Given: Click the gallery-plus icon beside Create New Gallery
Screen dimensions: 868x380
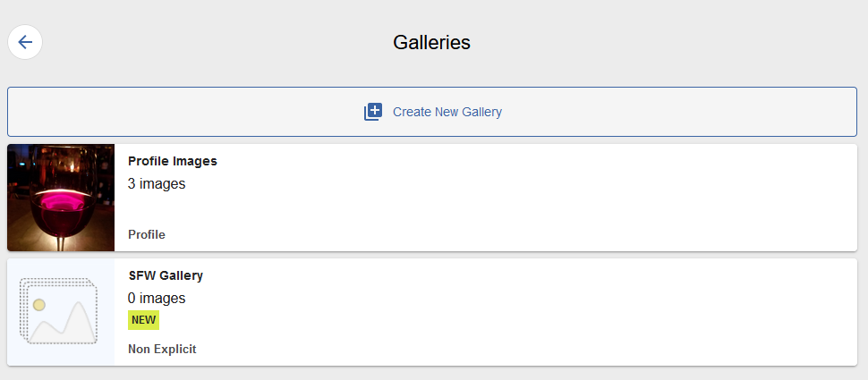Looking at the screenshot, I should pyautogui.click(x=373, y=112).
